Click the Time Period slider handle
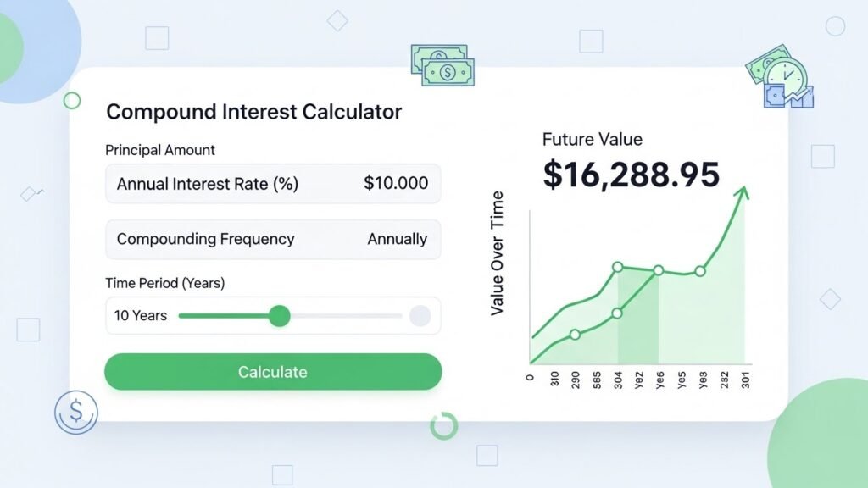Image resolution: width=868 pixels, height=488 pixels. point(279,316)
